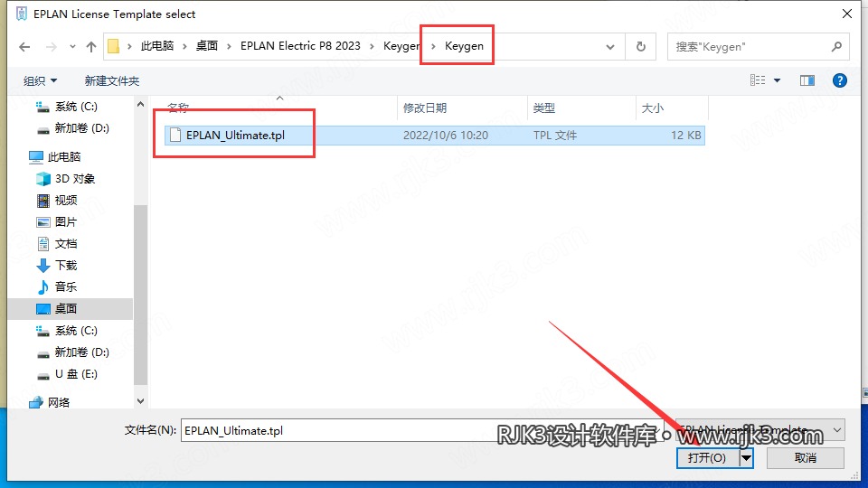The width and height of the screenshot is (868, 488).
Task: Click sidebar scrollbar up arrow
Action: click(141, 104)
